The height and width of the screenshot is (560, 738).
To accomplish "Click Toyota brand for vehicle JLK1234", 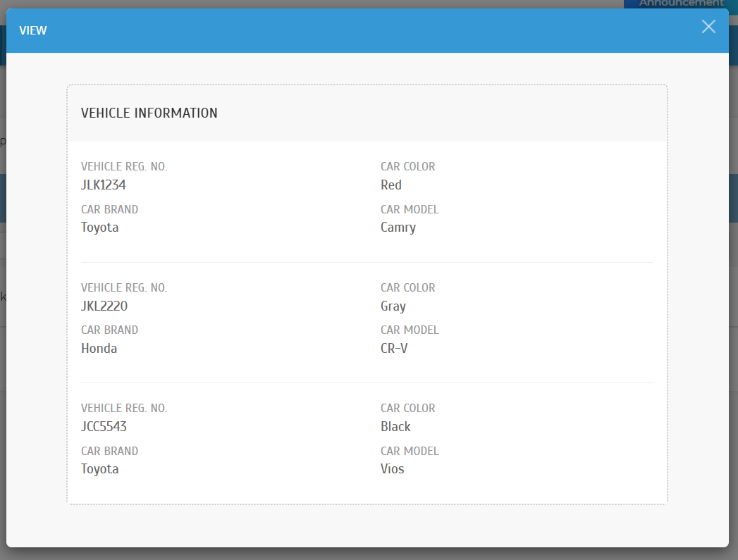I will [100, 228].
